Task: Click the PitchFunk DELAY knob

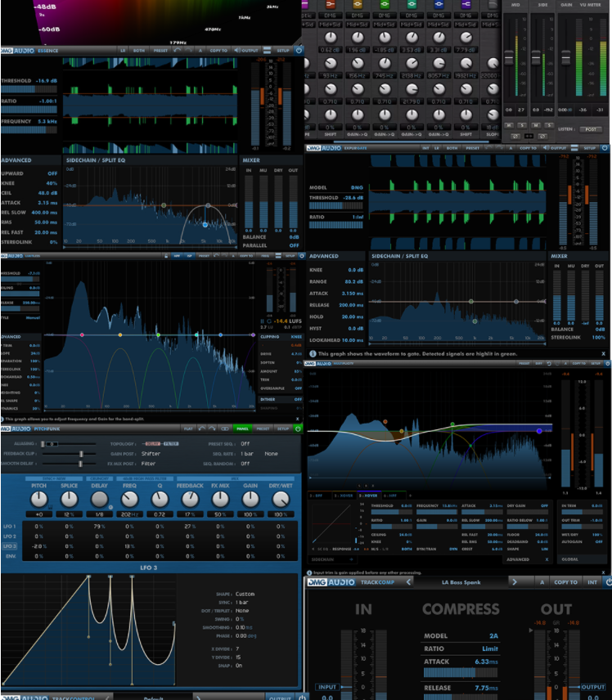Action: click(99, 499)
